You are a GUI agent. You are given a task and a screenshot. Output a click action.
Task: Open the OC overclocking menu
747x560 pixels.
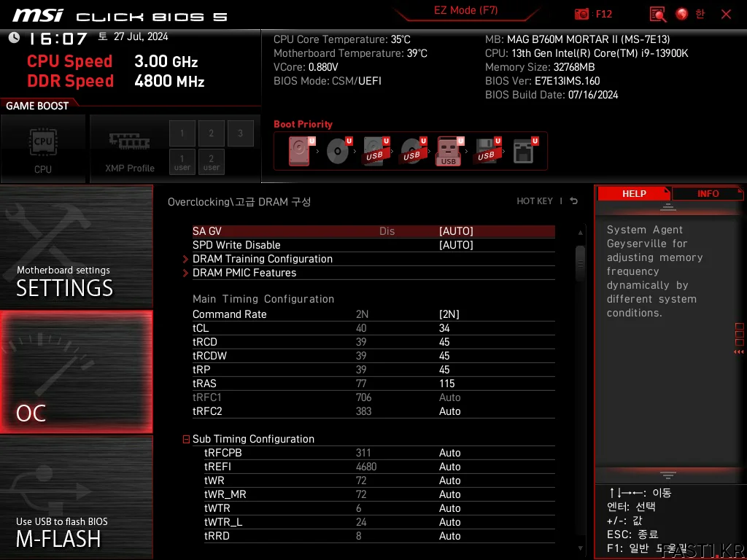(76, 372)
